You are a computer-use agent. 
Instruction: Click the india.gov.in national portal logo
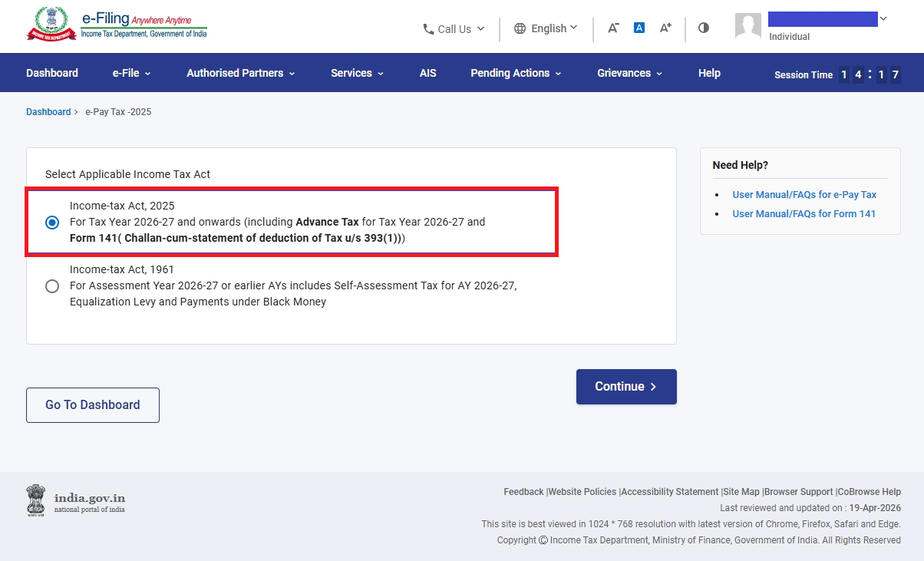point(76,502)
